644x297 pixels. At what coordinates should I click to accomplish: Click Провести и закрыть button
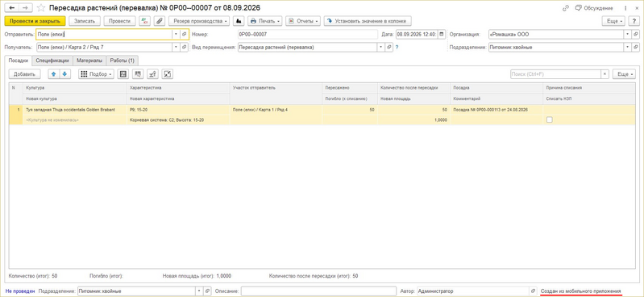tap(35, 20)
